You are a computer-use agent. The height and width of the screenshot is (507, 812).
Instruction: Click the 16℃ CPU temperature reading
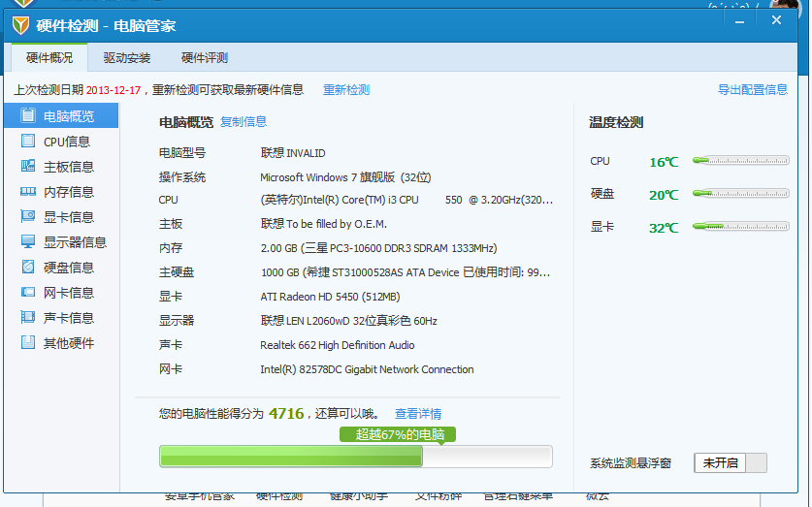664,162
